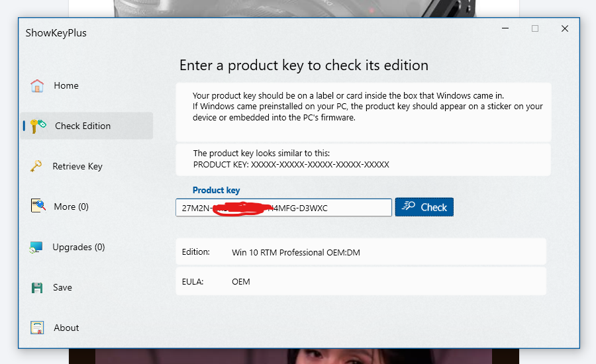Click the running magnifier icon on Check

409,206
